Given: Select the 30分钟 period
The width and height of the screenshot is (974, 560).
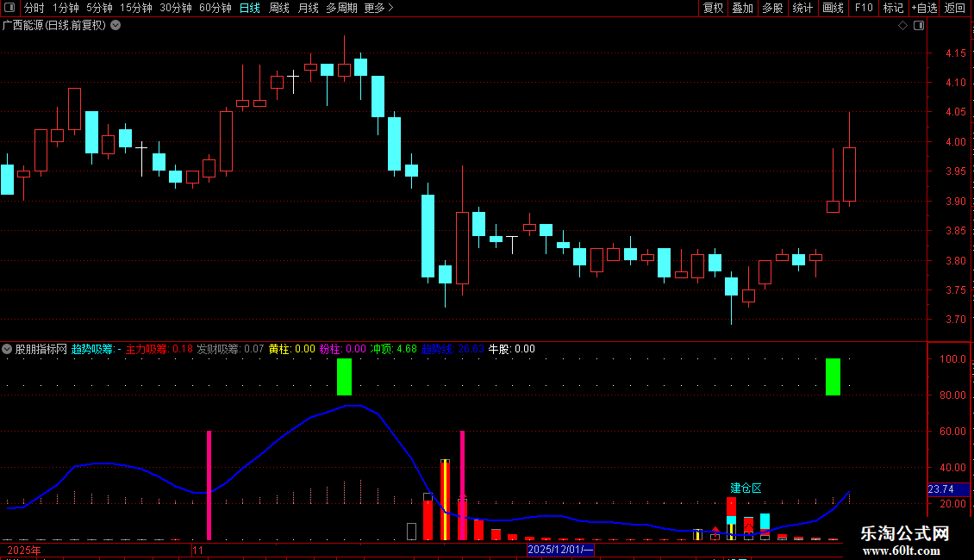Looking at the screenshot, I should click(x=175, y=8).
